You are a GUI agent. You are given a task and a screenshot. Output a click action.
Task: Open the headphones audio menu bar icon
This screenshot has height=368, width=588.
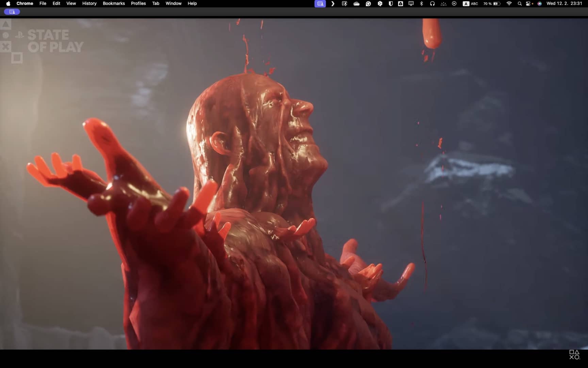(432, 3)
